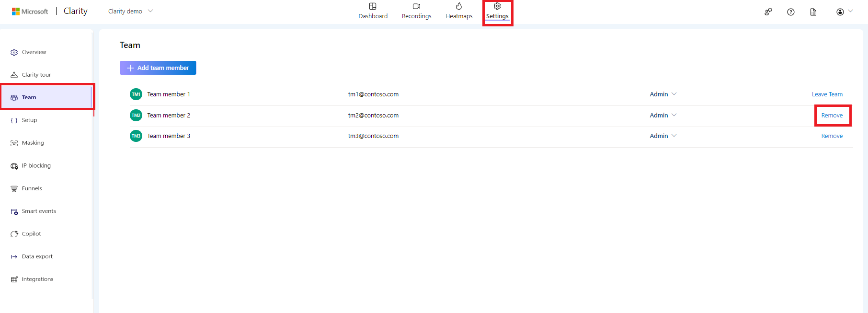Click the TM1 avatar badge
The height and width of the screenshot is (313, 868).
click(x=136, y=94)
